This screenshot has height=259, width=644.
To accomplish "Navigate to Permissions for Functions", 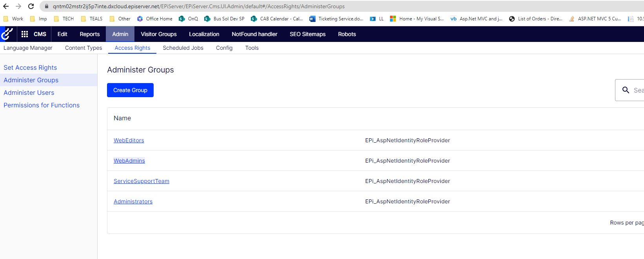I will [42, 105].
